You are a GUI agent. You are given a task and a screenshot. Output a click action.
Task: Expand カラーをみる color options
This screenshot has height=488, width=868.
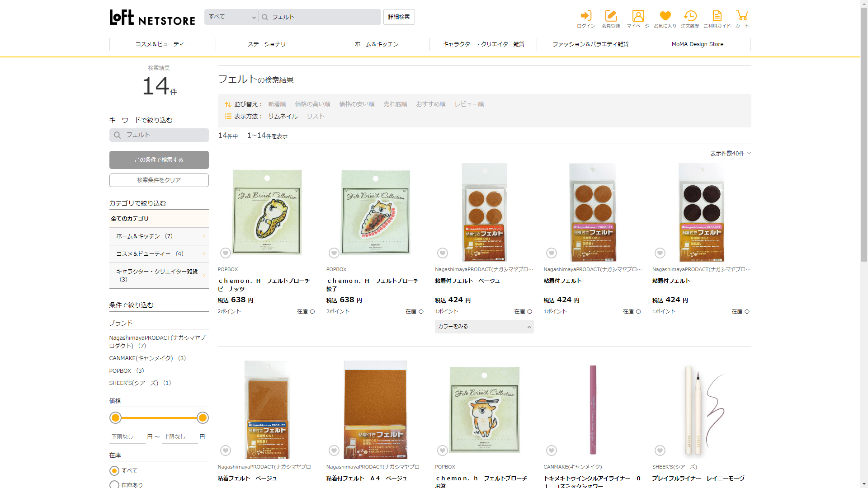click(x=484, y=327)
